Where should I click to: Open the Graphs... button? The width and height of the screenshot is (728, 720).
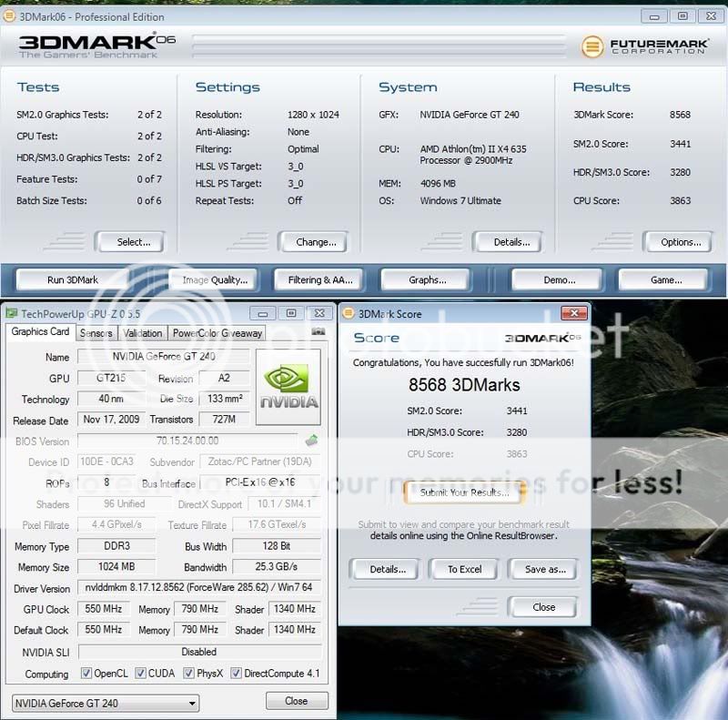click(425, 280)
